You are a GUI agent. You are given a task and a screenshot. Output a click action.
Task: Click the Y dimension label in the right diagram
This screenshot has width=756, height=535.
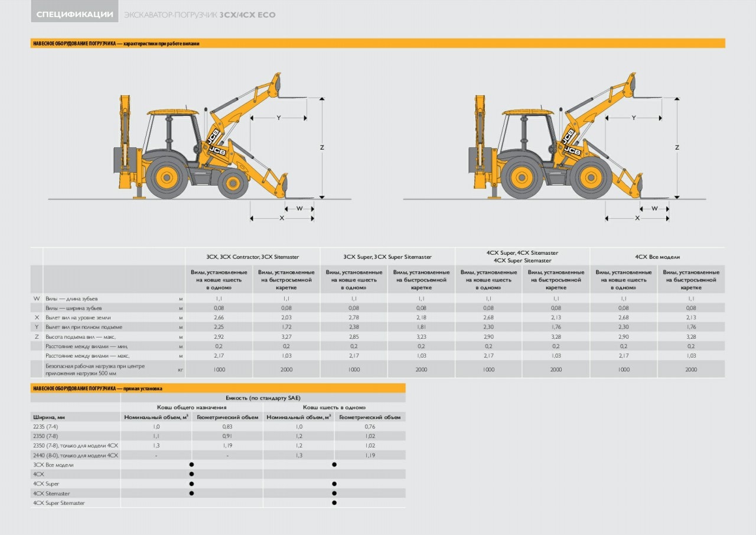tap(634, 118)
